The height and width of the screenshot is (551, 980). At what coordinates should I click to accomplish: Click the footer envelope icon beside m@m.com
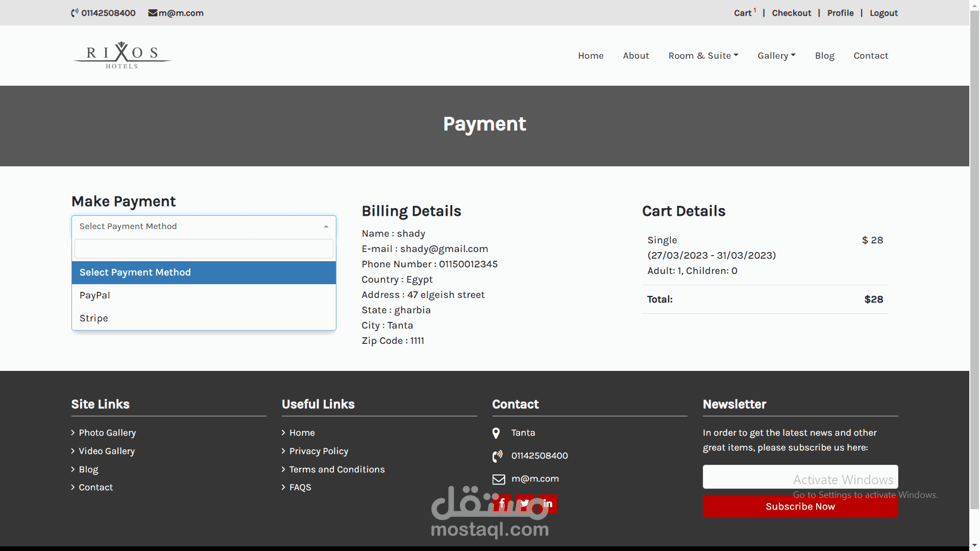pos(498,479)
